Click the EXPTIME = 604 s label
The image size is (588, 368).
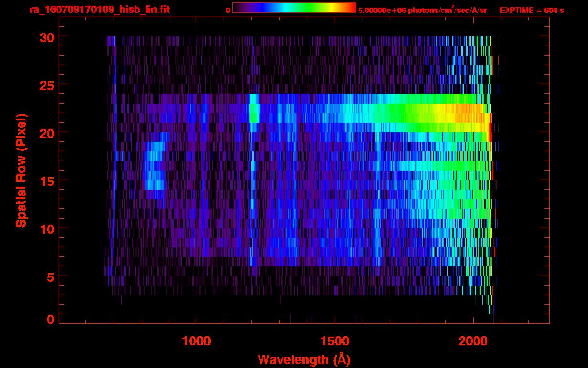(x=531, y=10)
